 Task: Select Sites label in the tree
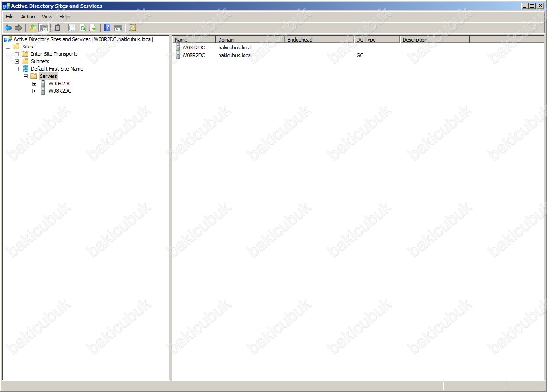(x=28, y=47)
